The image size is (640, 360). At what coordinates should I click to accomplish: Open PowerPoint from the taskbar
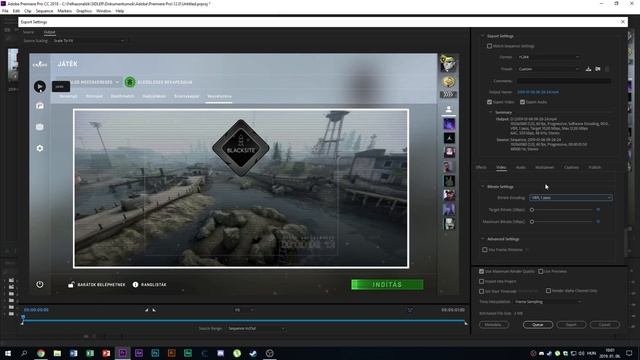point(106,353)
